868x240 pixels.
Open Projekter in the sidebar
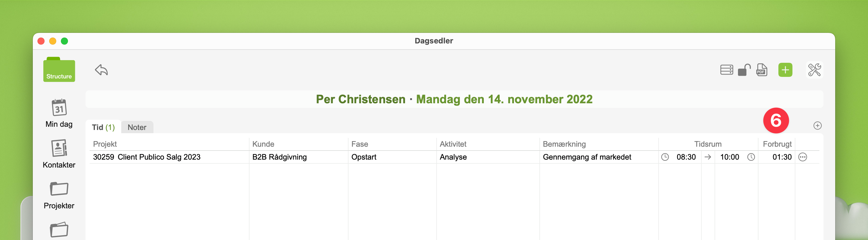click(x=59, y=195)
